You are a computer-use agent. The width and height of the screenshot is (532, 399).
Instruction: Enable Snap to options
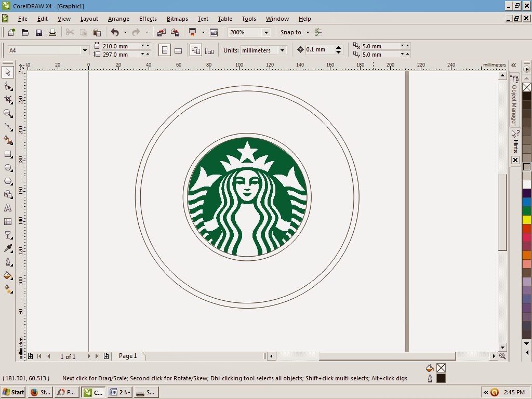292,32
